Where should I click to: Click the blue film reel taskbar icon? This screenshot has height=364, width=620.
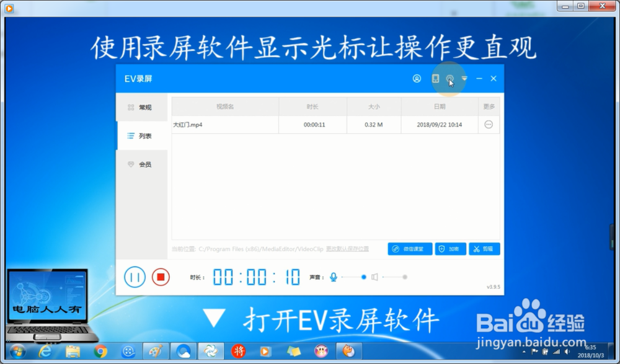[x=128, y=352]
